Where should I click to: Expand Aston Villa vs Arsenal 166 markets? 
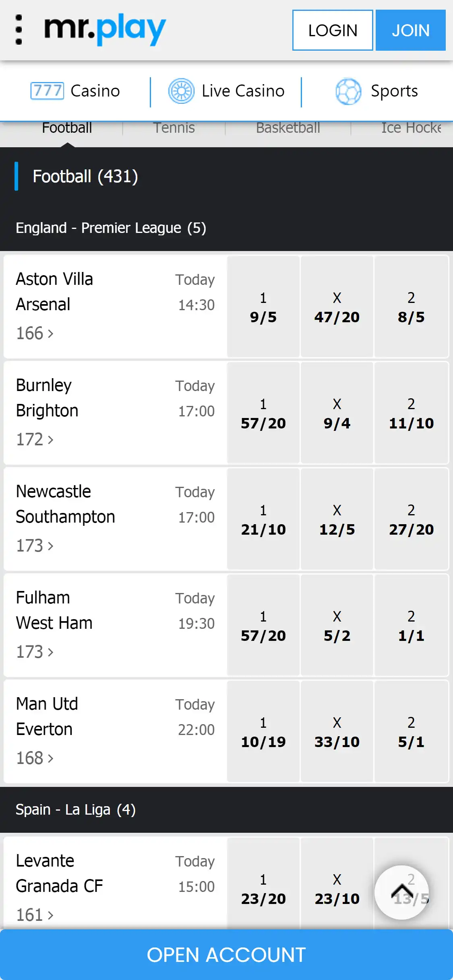click(x=35, y=334)
